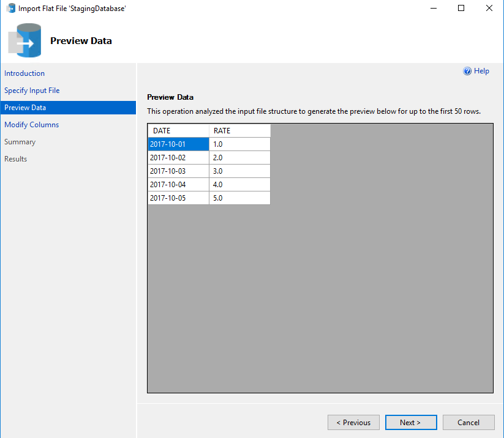504x438 pixels.
Task: Select the cell 2017-10-02
Action: (178, 158)
